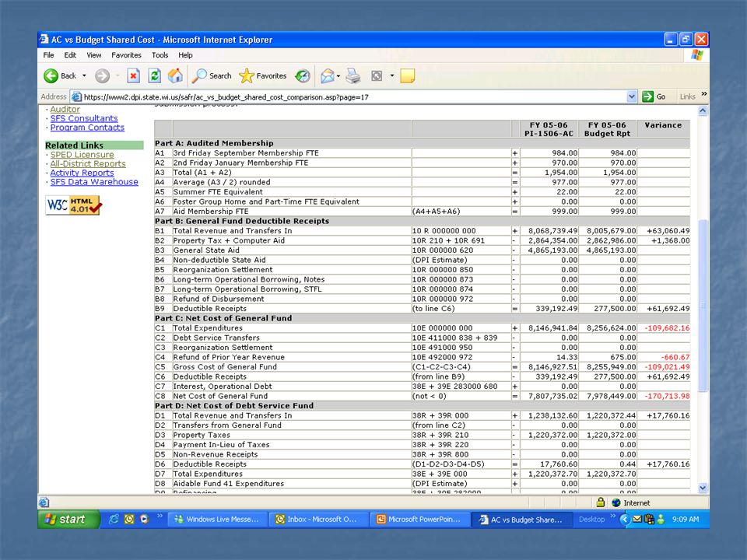Click the 'Total Revenue and Transfers In' B1 row label

point(233,231)
